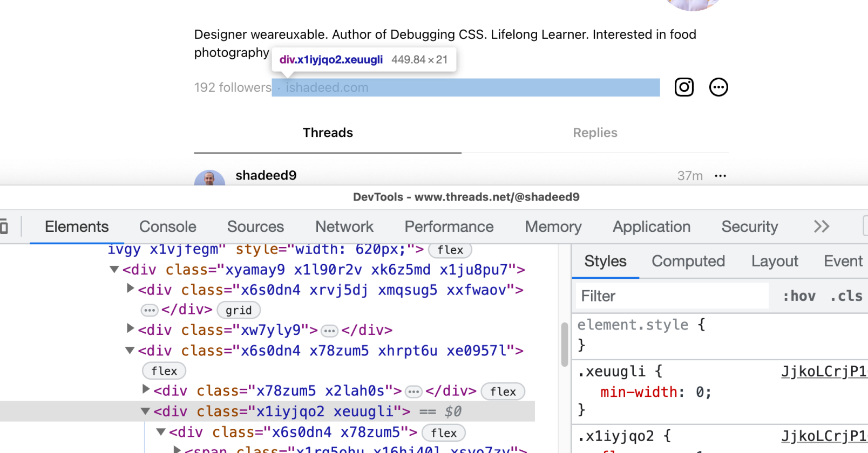
Task: Open the profile more options circle icon
Action: (718, 87)
